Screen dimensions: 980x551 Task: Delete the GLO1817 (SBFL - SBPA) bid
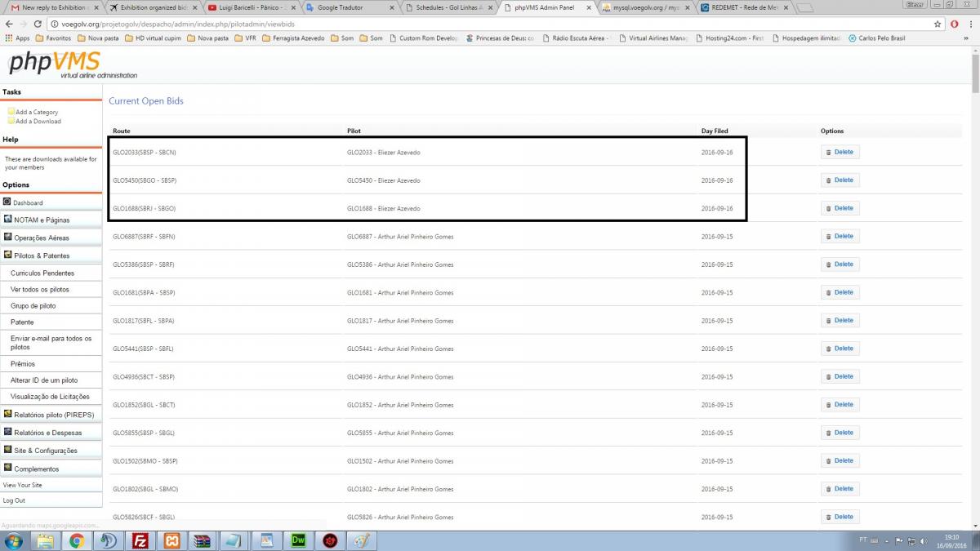[x=840, y=320]
